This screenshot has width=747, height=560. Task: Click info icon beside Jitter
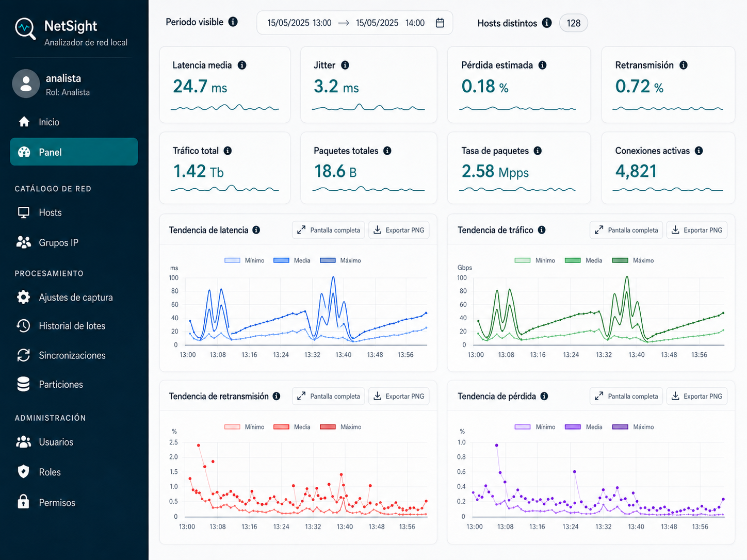[x=345, y=65]
